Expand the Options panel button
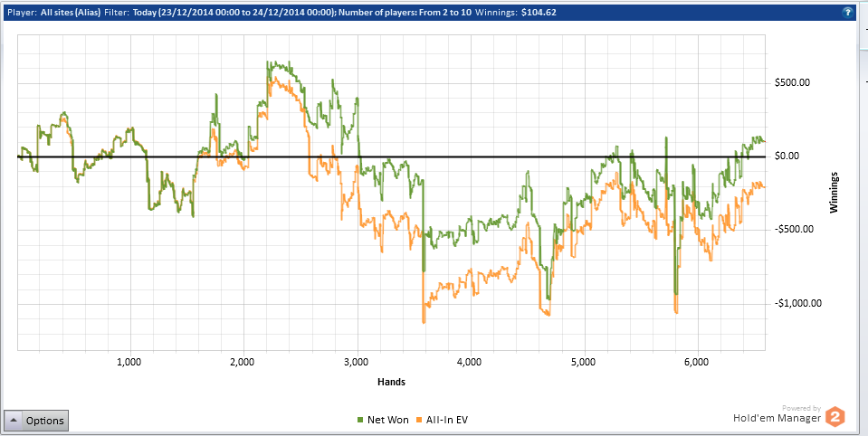The image size is (868, 436). (x=36, y=421)
